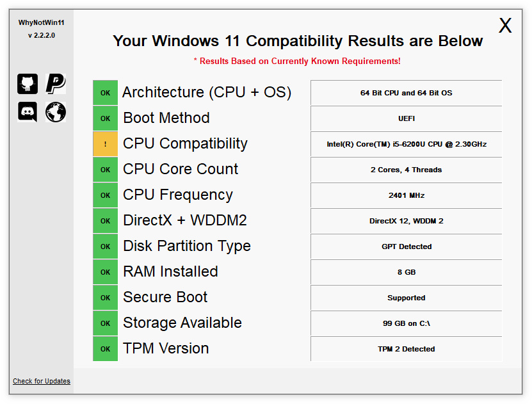The width and height of the screenshot is (532, 404).
Task: Open the GitHub icon link
Action: (28, 84)
